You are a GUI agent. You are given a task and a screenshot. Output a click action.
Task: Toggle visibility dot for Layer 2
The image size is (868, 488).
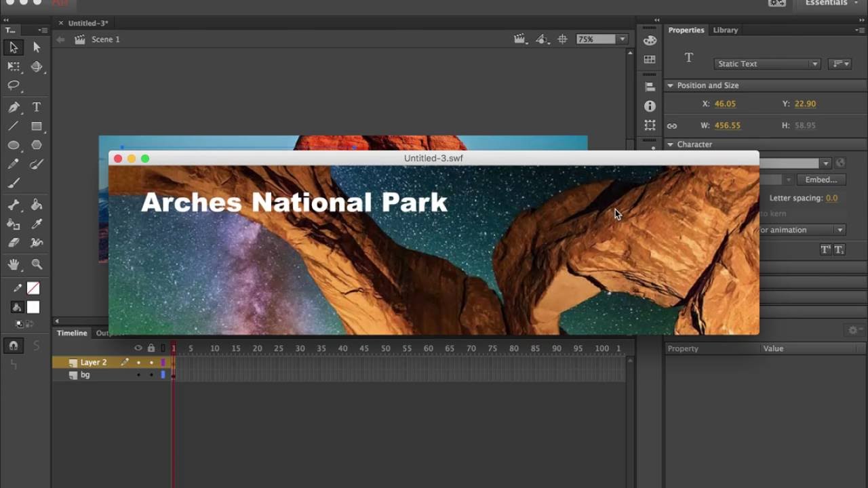[x=138, y=363]
